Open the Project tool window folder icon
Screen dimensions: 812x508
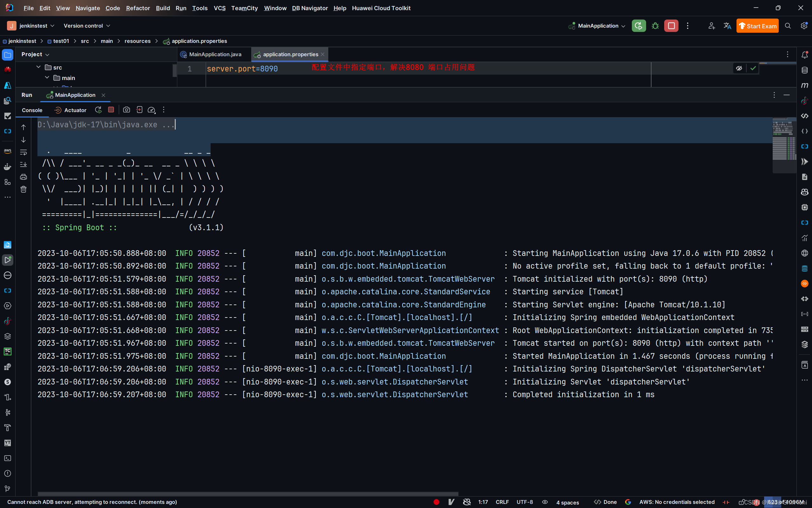(7, 55)
